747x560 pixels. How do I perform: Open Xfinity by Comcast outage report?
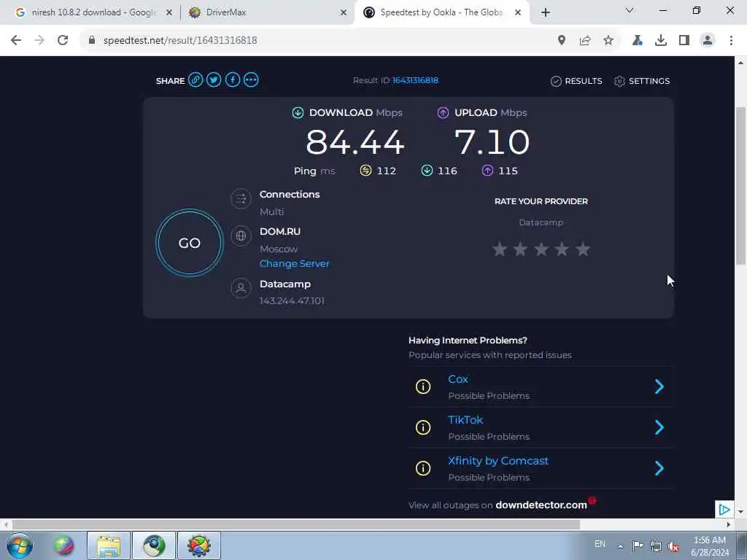pos(498,461)
